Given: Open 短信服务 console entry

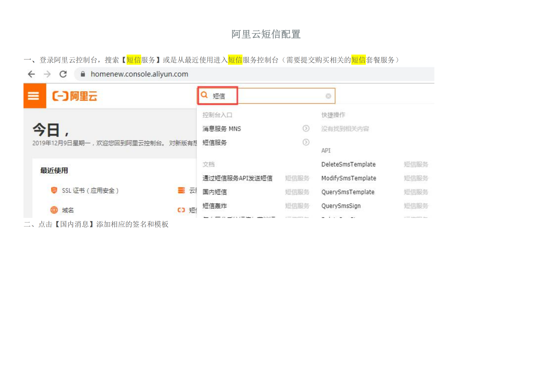Looking at the screenshot, I should (x=214, y=143).
